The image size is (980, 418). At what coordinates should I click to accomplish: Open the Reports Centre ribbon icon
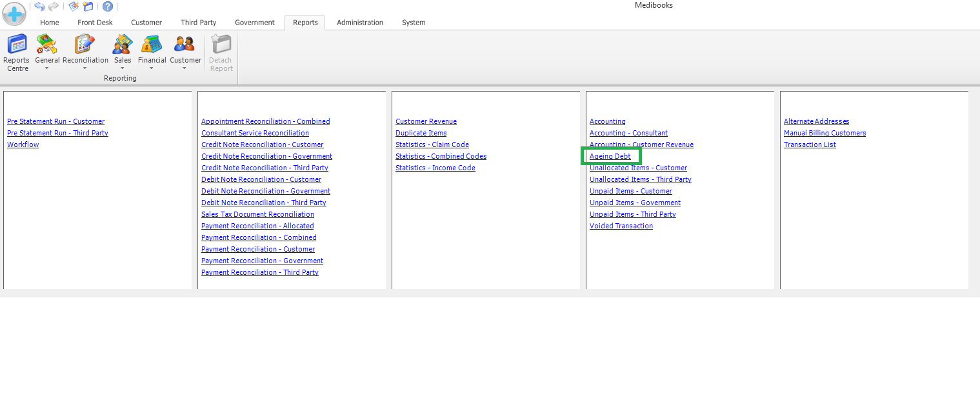pyautogui.click(x=17, y=53)
